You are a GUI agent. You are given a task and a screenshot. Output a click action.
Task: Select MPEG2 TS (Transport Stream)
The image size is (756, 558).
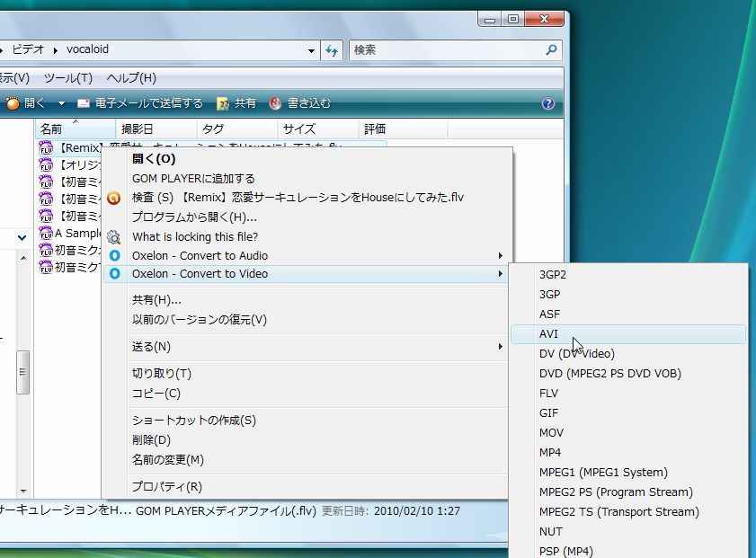tap(627, 512)
